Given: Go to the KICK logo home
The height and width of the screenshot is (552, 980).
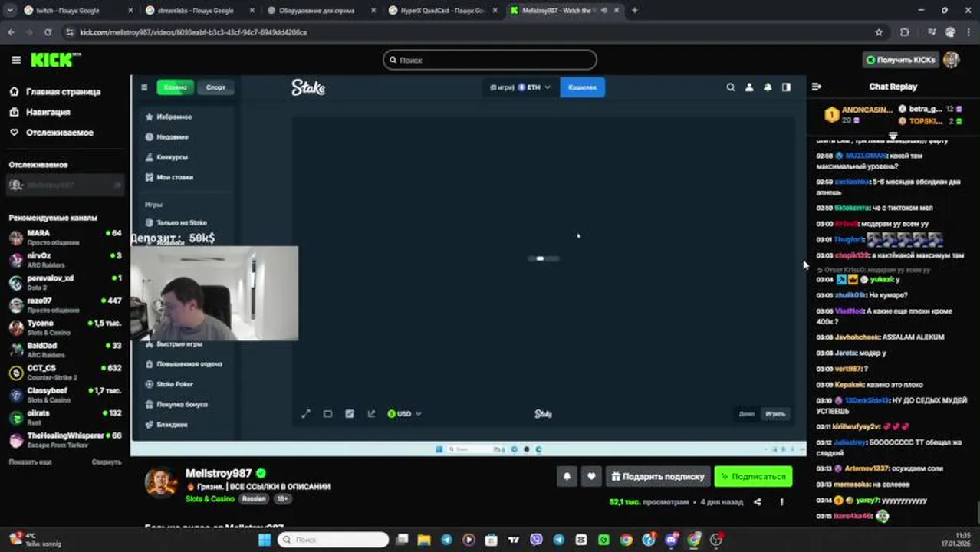Looking at the screenshot, I should (55, 60).
